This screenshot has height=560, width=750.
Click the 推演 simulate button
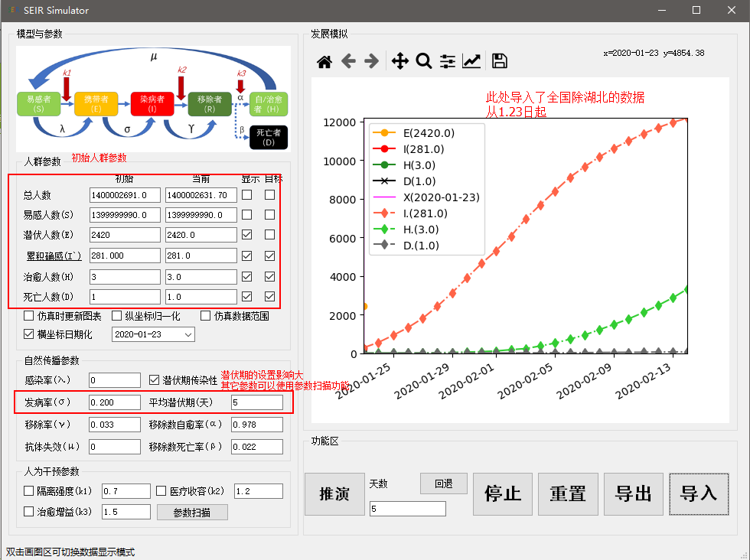pyautogui.click(x=334, y=494)
